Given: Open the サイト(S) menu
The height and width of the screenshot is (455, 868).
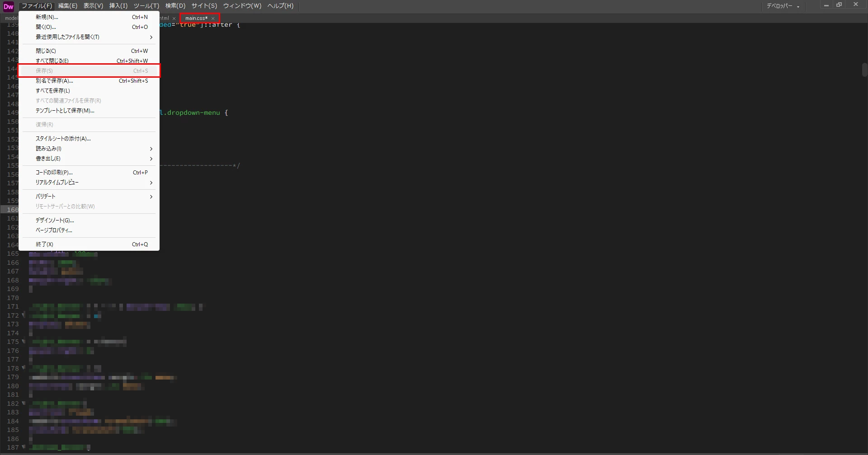Looking at the screenshot, I should pyautogui.click(x=204, y=6).
